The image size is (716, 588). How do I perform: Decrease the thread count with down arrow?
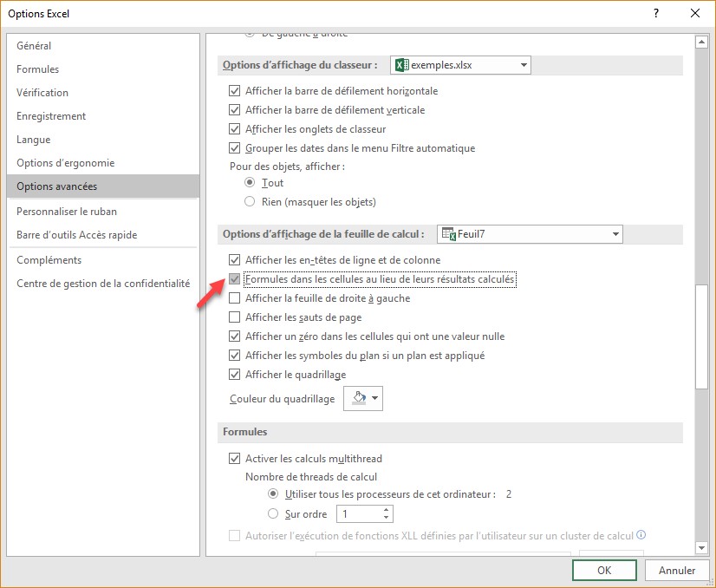[387, 518]
